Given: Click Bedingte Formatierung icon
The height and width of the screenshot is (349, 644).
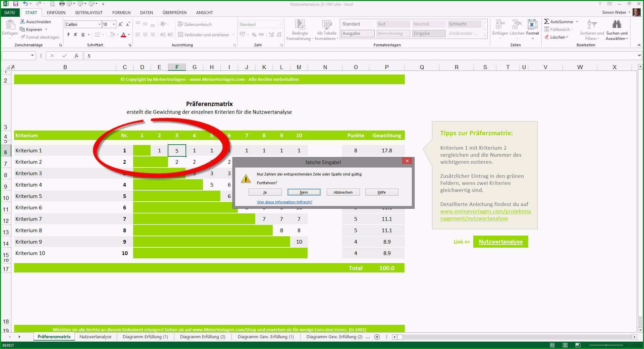Looking at the screenshot, I should (x=300, y=25).
